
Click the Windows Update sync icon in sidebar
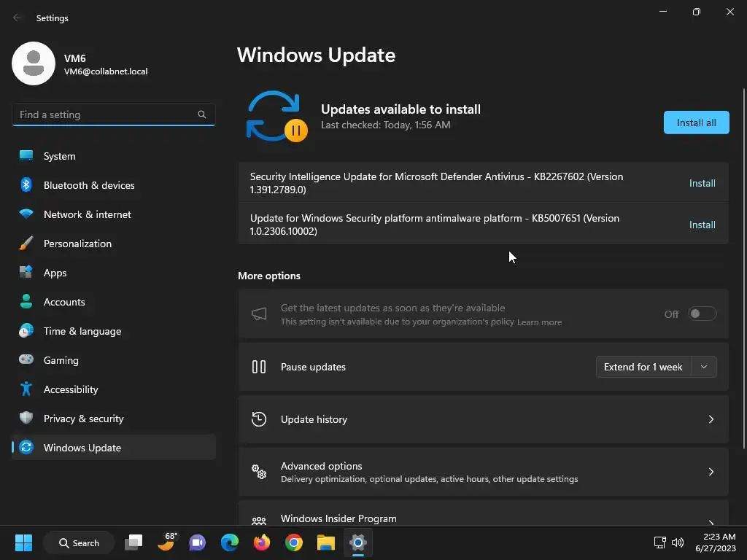(x=26, y=447)
